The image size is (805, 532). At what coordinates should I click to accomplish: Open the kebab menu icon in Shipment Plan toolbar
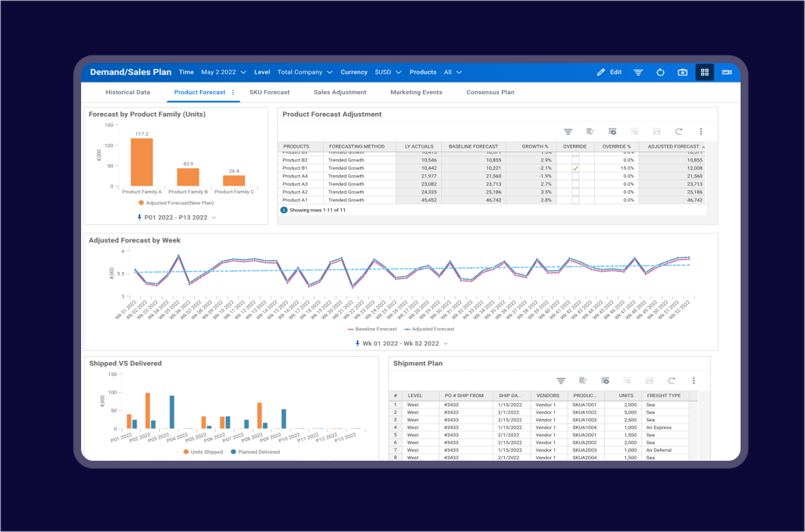[x=694, y=380]
